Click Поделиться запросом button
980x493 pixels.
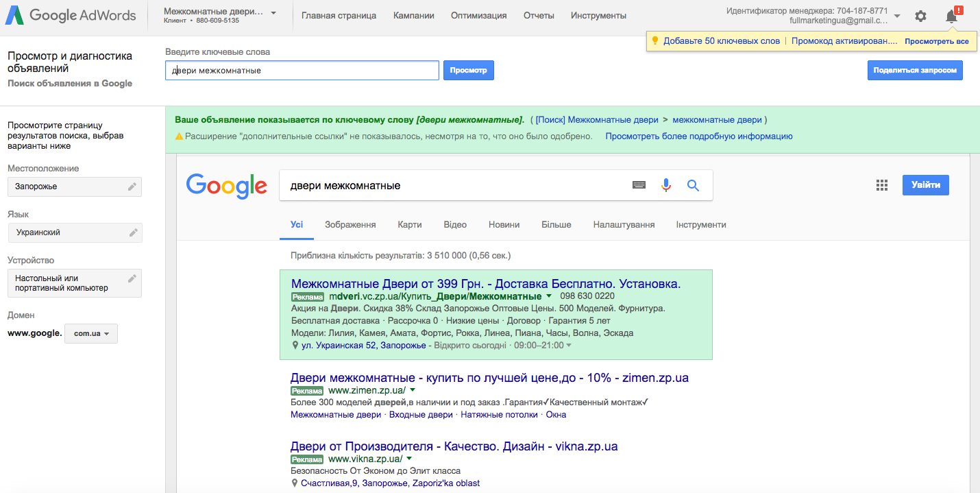click(x=915, y=71)
